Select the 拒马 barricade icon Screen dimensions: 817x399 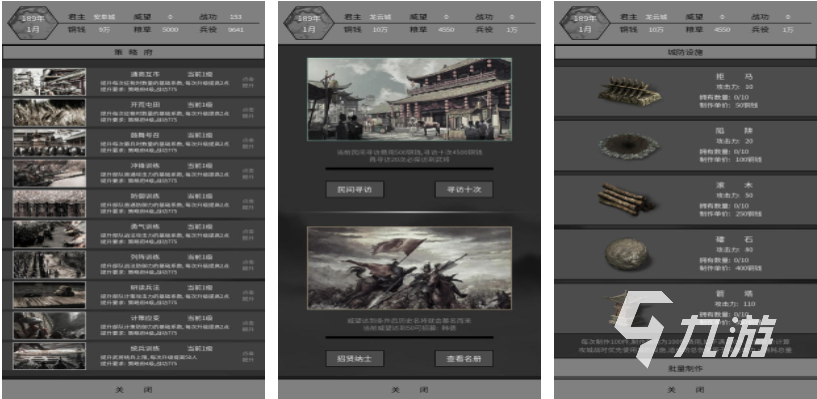tap(629, 91)
